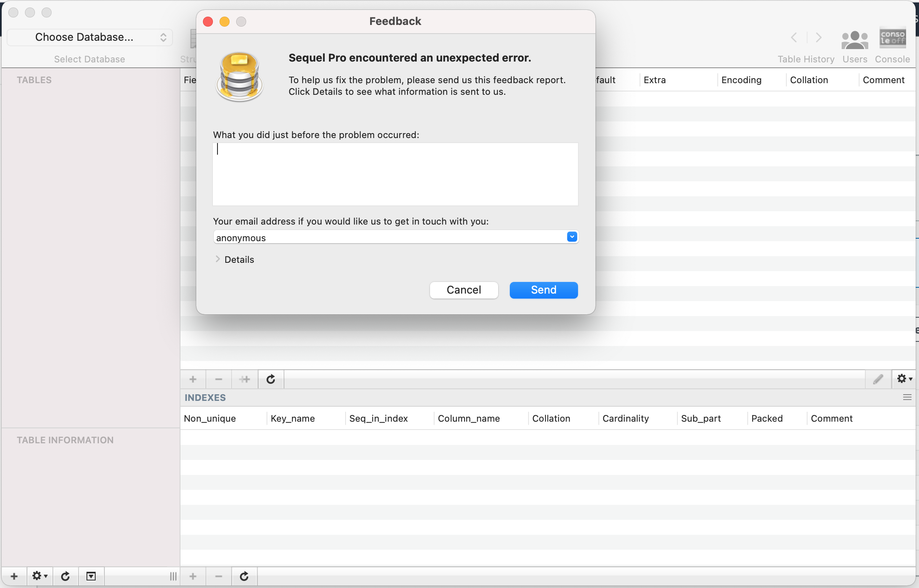
Task: Expand the Details disclosure triangle
Action: click(x=218, y=259)
